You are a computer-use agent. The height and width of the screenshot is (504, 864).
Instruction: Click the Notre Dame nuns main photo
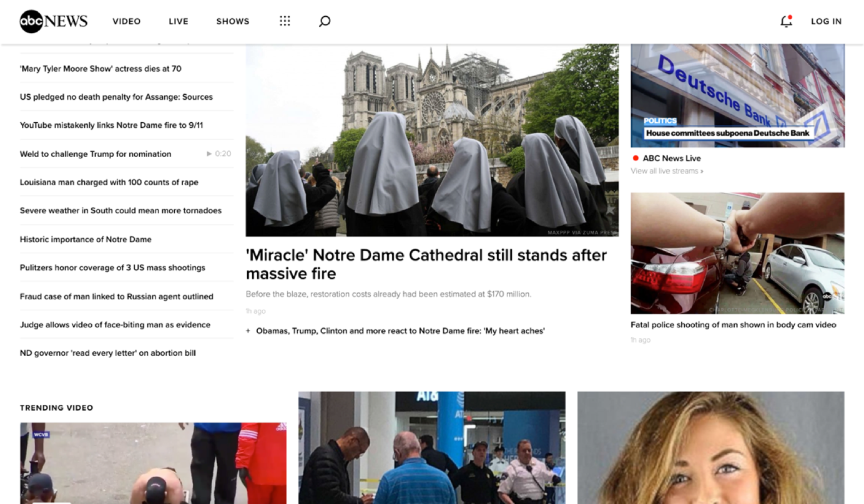[x=432, y=140]
